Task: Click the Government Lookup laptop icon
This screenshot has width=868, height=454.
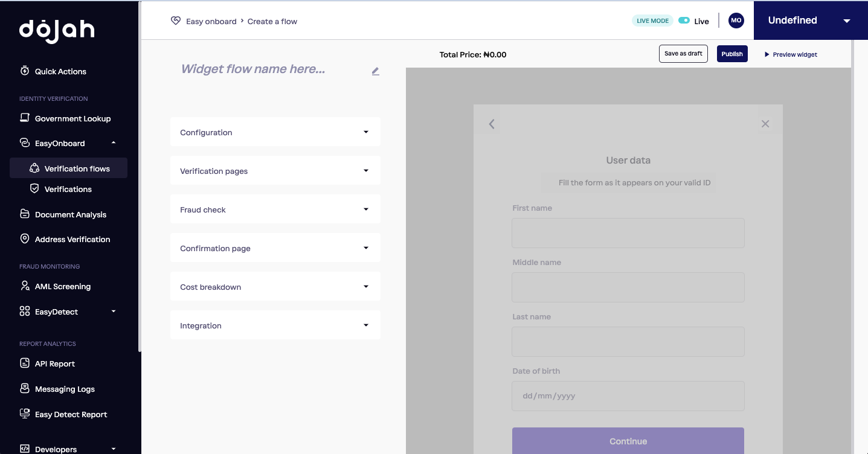Action: click(25, 118)
